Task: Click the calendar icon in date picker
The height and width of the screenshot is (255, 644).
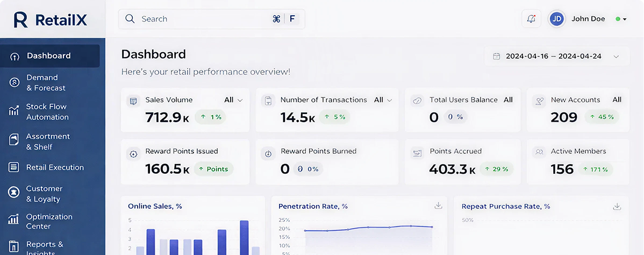Action: (x=497, y=56)
